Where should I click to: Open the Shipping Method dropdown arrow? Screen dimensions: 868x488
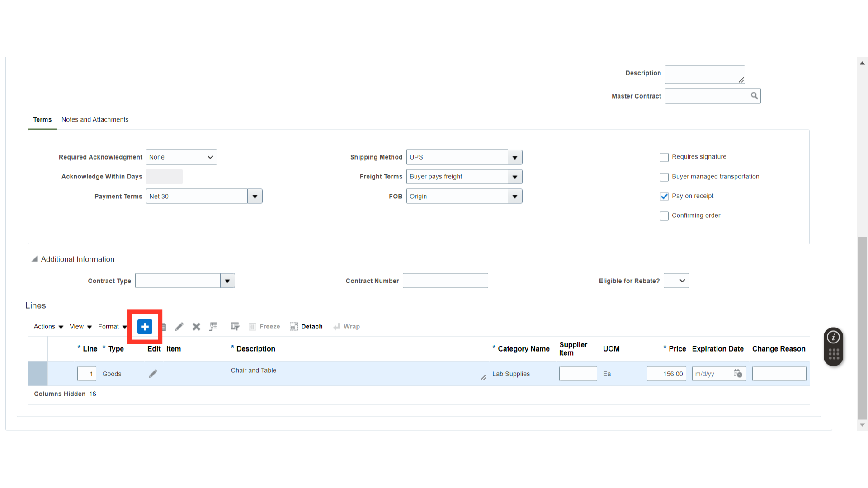click(515, 157)
